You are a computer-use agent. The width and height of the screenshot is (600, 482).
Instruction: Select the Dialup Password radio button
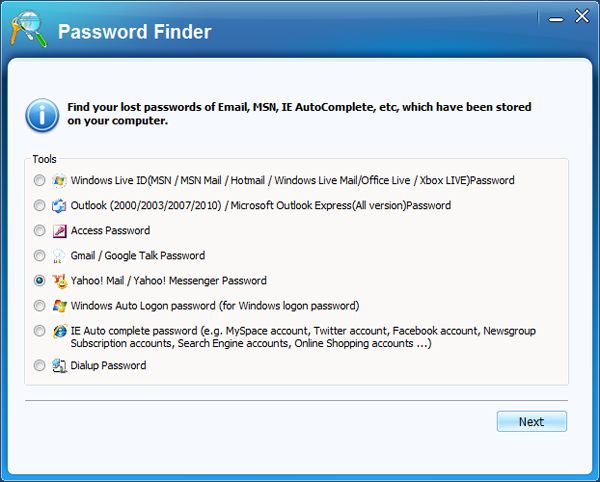(39, 365)
